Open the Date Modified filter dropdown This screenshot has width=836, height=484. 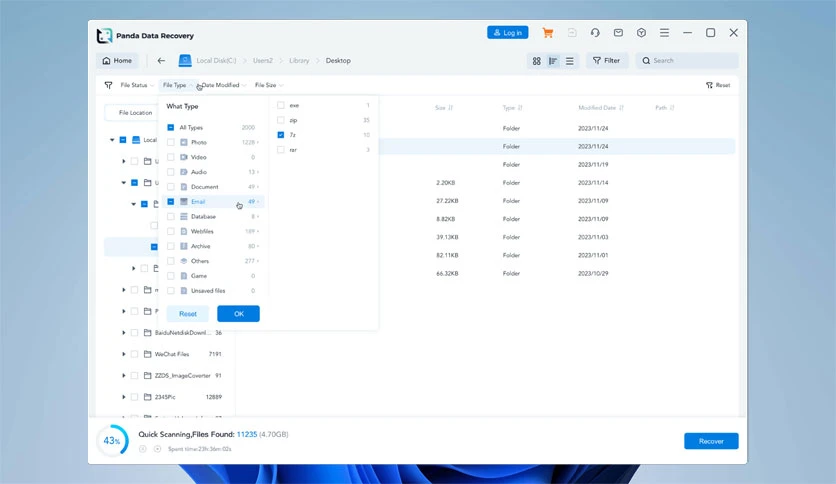click(x=223, y=85)
